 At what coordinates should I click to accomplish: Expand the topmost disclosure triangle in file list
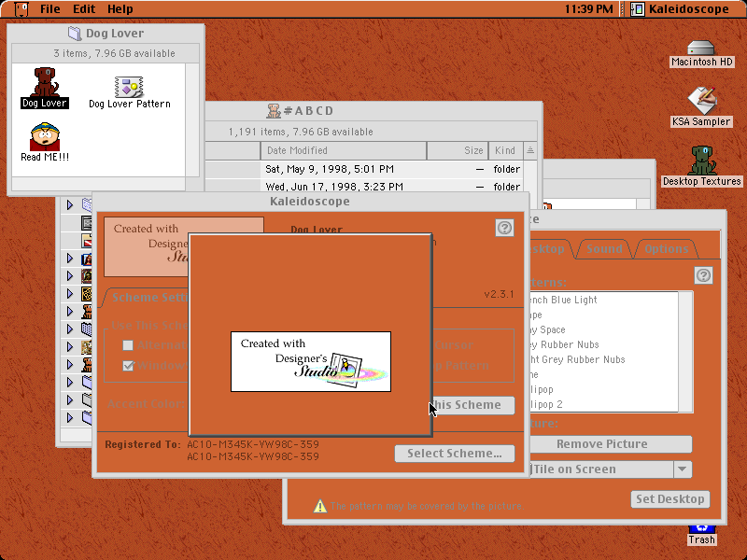(70, 204)
